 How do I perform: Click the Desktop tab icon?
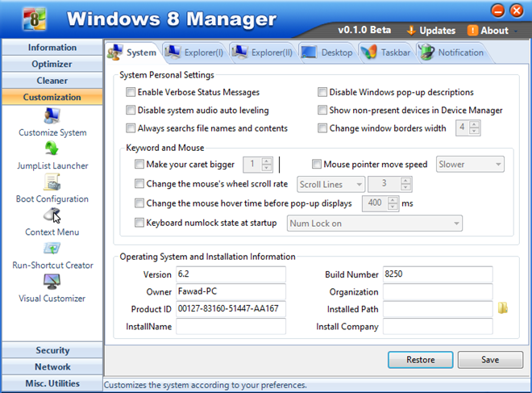coord(309,52)
